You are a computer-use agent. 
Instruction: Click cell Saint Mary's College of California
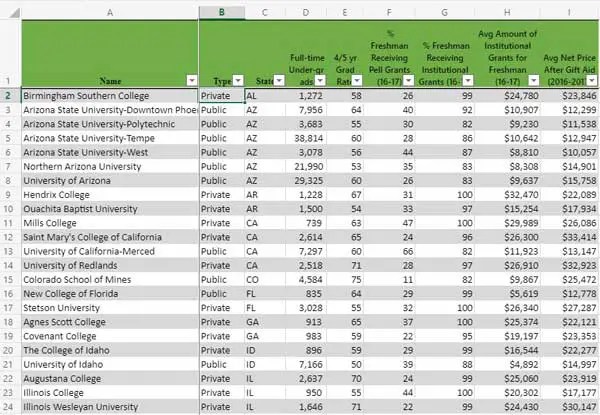[x=110, y=237]
